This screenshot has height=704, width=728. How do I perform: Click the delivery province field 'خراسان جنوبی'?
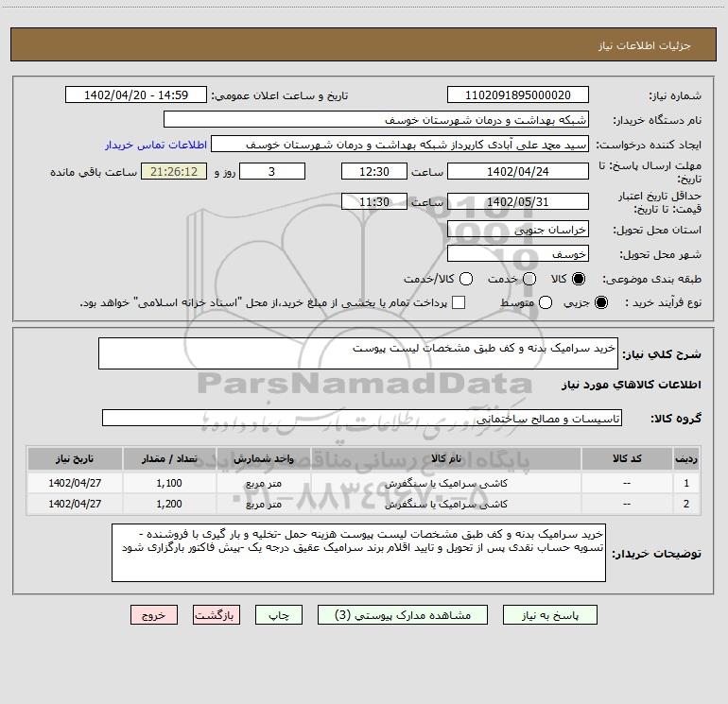click(x=518, y=229)
